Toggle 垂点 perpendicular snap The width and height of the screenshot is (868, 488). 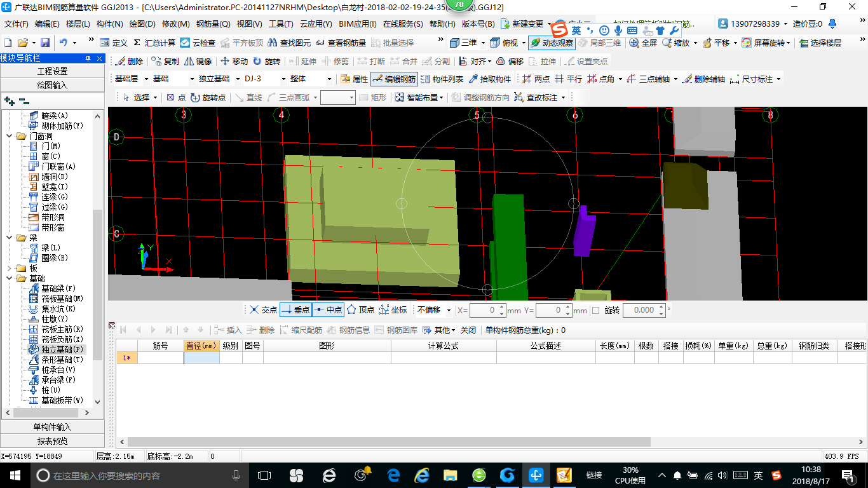pos(295,309)
